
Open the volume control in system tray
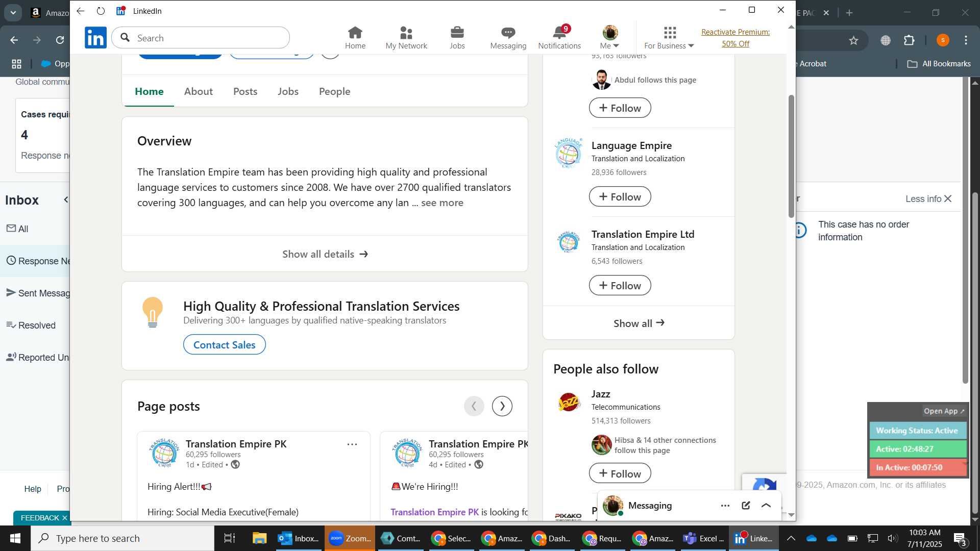coord(893,538)
